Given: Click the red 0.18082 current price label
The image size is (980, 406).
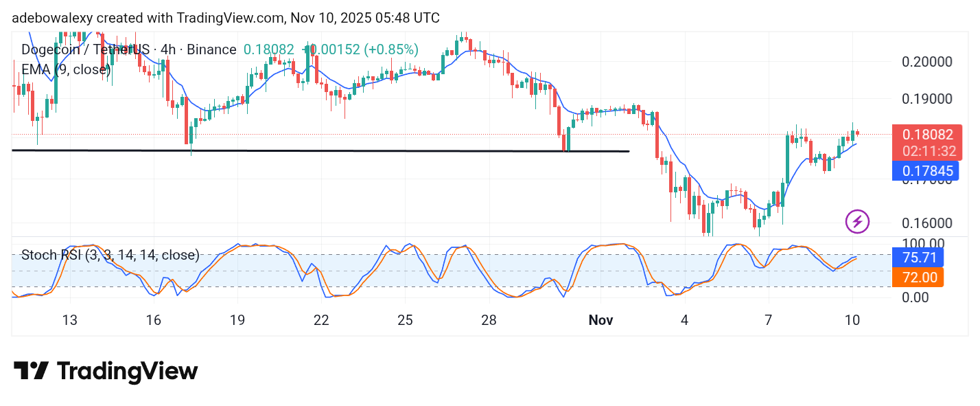Looking at the screenshot, I should 926,135.
